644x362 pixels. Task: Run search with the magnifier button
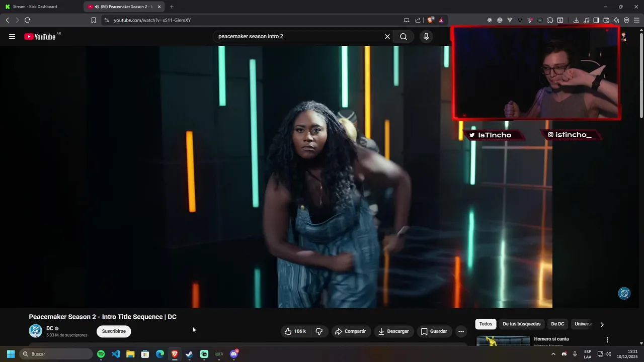pos(404,36)
